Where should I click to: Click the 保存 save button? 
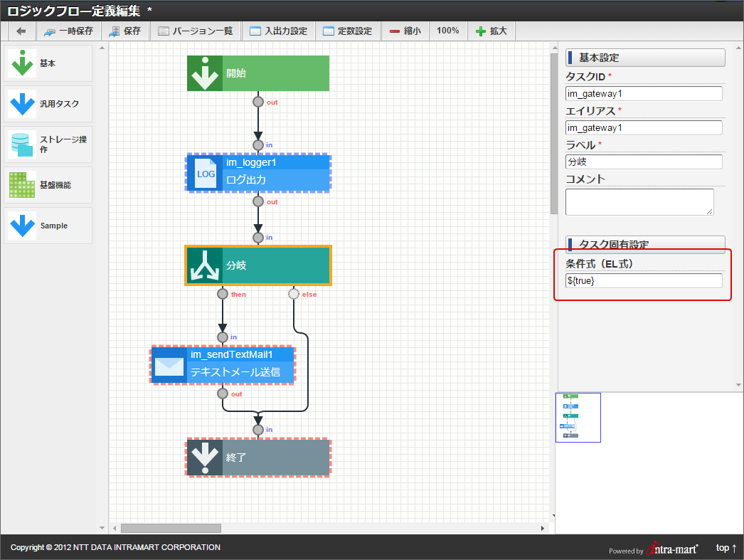point(124,31)
